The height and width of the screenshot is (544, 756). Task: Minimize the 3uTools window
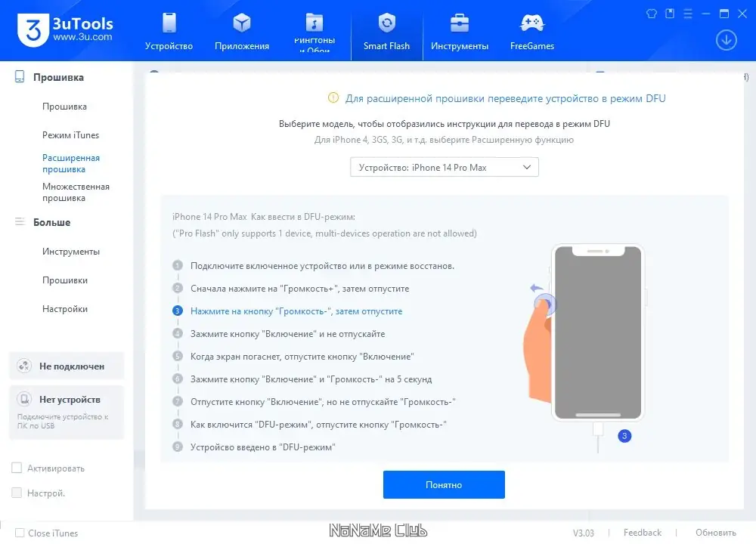pyautogui.click(x=706, y=14)
